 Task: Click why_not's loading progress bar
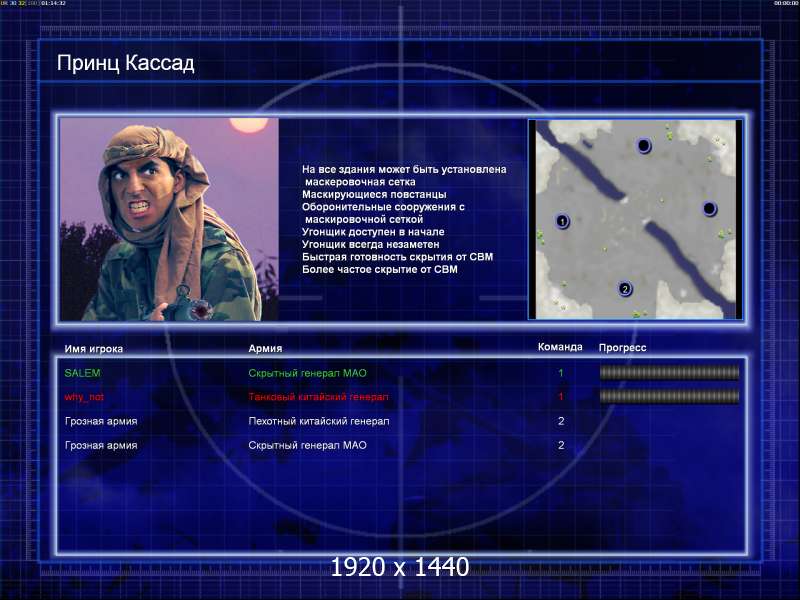click(x=668, y=397)
